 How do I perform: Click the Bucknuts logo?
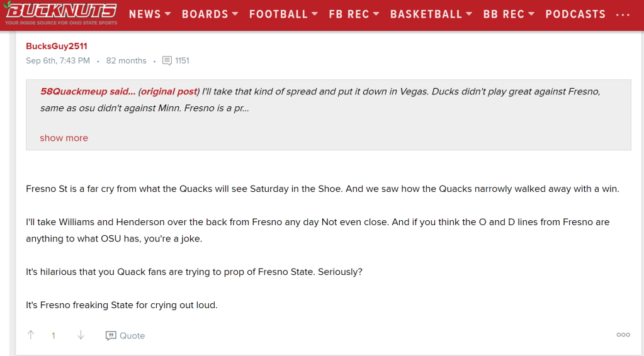60,13
